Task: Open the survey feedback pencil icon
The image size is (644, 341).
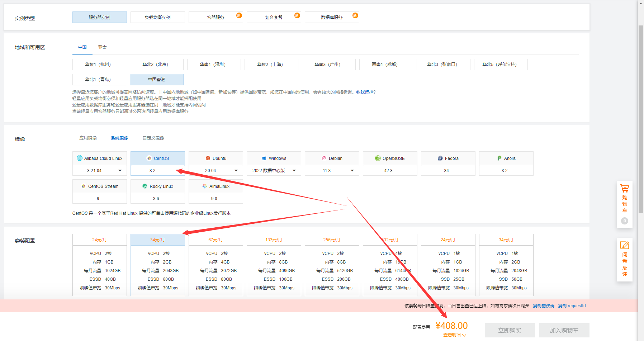Action: [625, 245]
